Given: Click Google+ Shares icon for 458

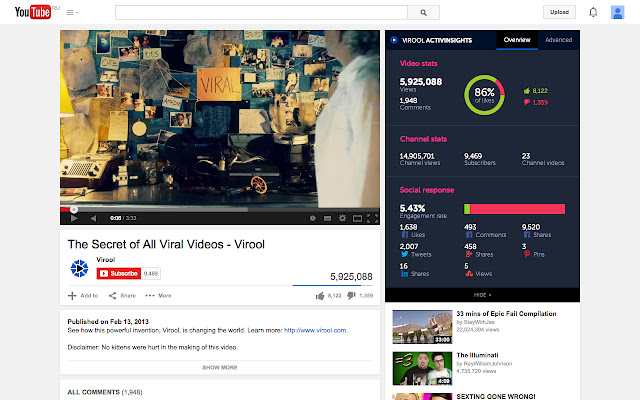Looking at the screenshot, I should point(469,254).
